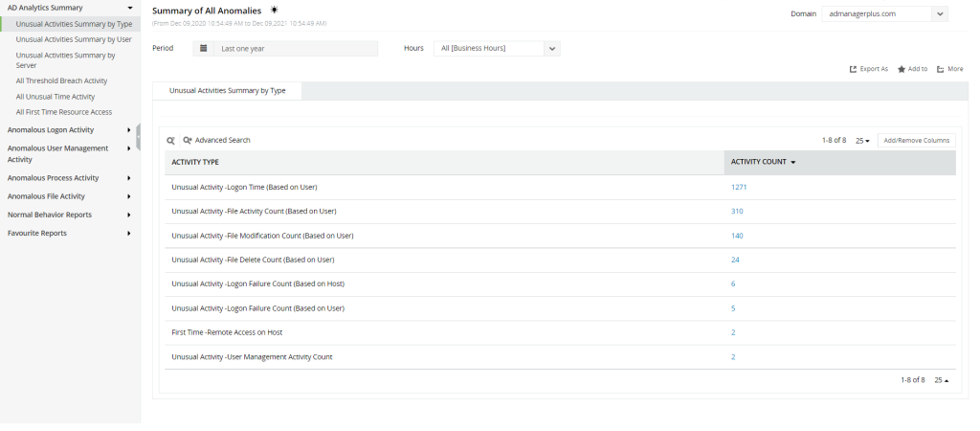Collapse the left sidebar with handle

(139, 137)
